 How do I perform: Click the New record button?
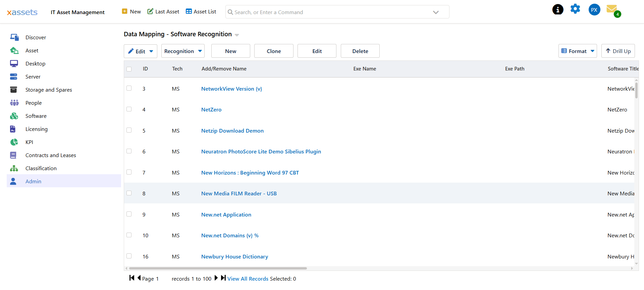231,51
